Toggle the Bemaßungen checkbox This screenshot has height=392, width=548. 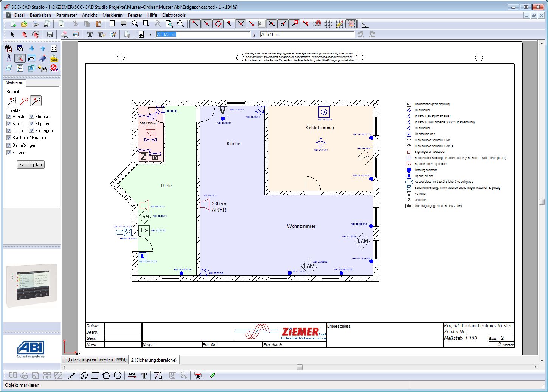tap(9, 145)
